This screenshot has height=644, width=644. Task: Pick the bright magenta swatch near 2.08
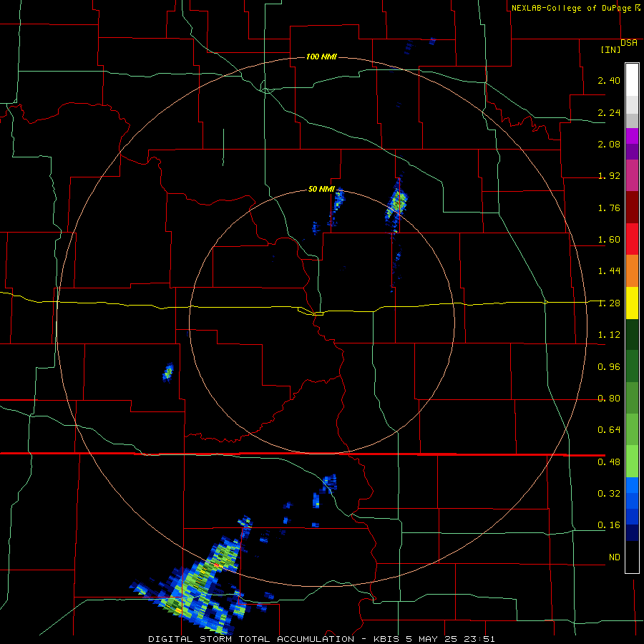[x=632, y=136]
